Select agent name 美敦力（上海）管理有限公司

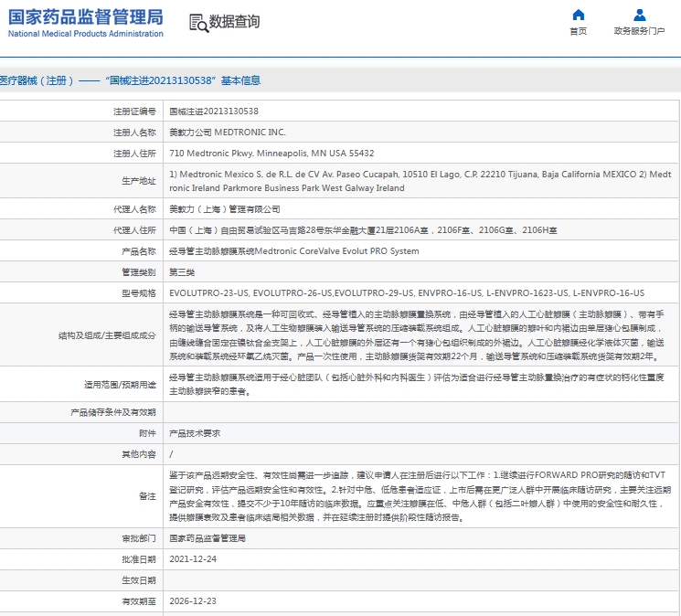pos(225,209)
